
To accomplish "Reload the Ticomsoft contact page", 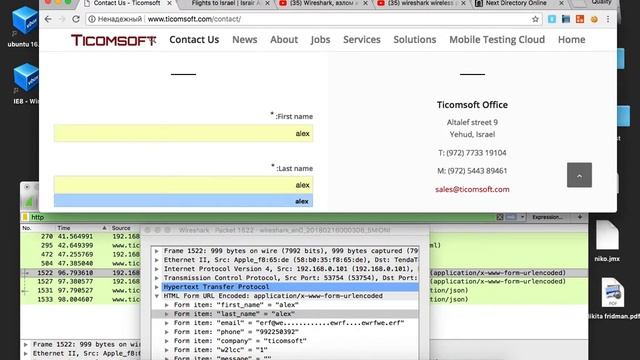I will 76,19.
